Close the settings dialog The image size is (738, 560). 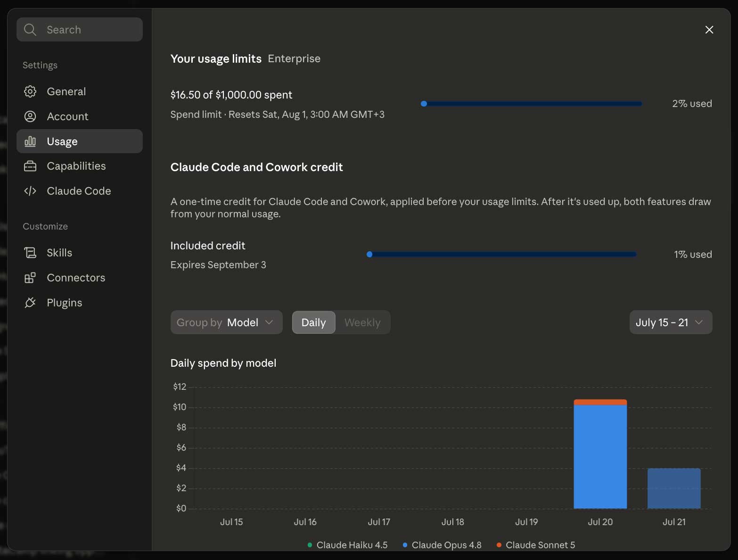click(709, 30)
